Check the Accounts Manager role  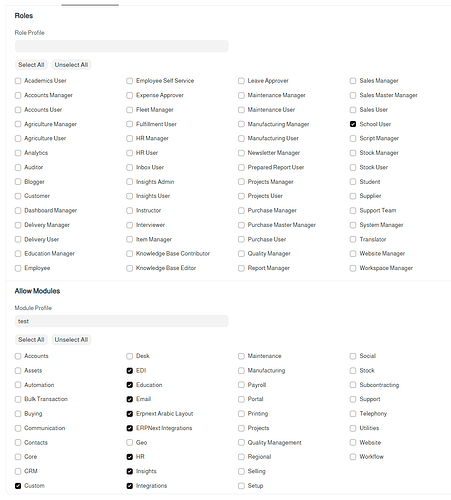pyautogui.click(x=18, y=95)
